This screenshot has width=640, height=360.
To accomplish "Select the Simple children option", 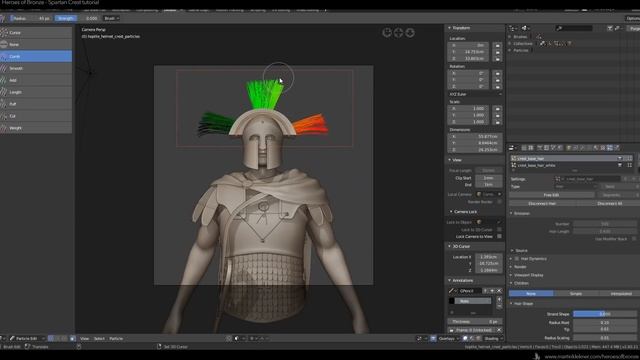I will (576, 293).
